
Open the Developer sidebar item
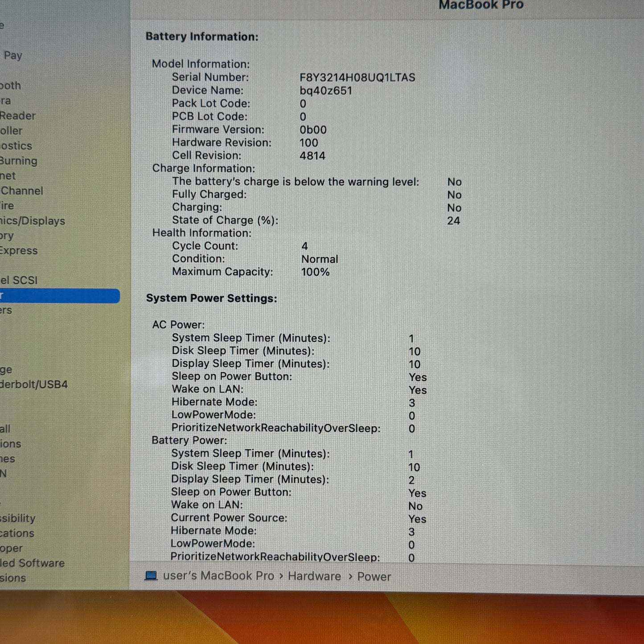click(x=12, y=548)
